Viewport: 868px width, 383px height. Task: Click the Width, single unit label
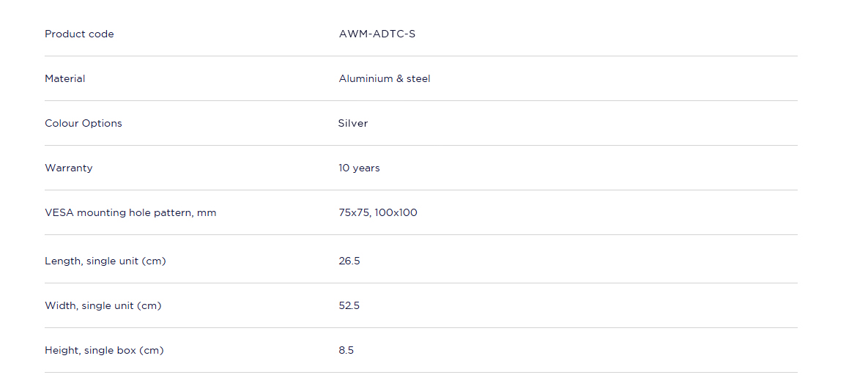pyautogui.click(x=103, y=305)
